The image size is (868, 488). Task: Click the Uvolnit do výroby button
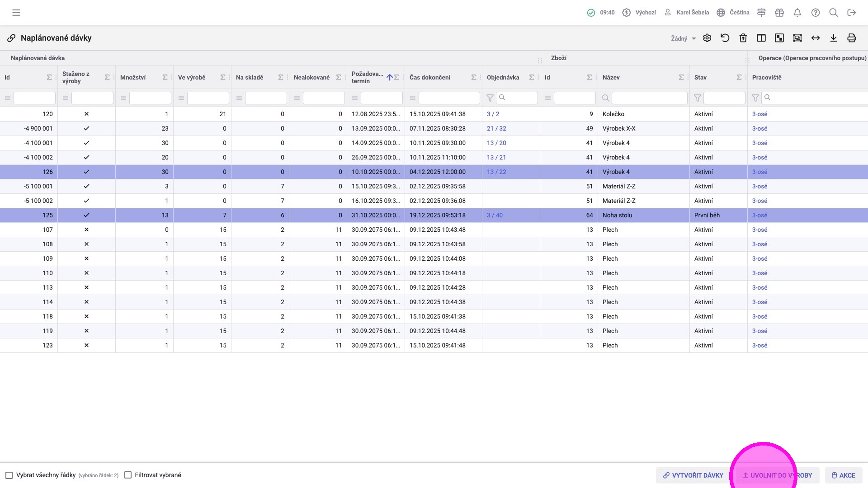coord(777,475)
